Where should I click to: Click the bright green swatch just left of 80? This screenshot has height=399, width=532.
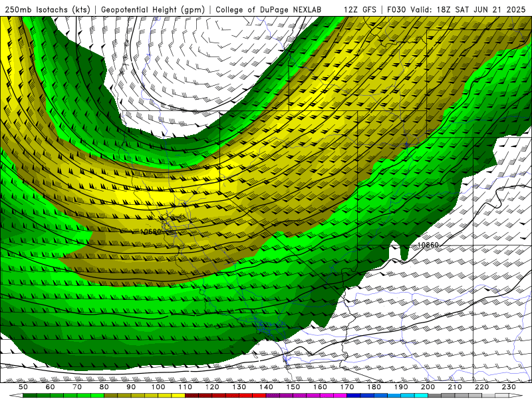(97, 396)
